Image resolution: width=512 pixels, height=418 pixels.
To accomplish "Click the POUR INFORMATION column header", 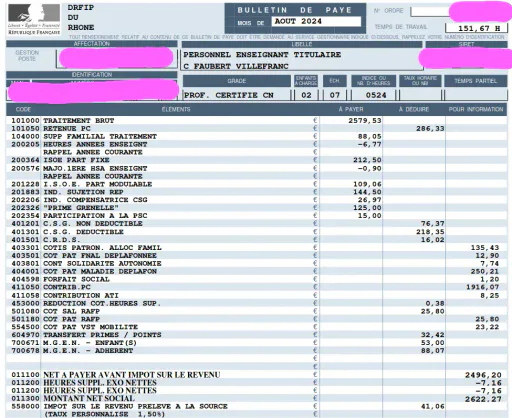I will coord(476,109).
